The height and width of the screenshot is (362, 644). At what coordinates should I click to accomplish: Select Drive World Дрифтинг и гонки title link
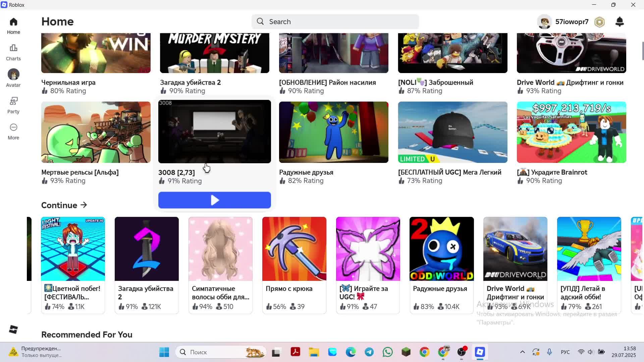570,82
